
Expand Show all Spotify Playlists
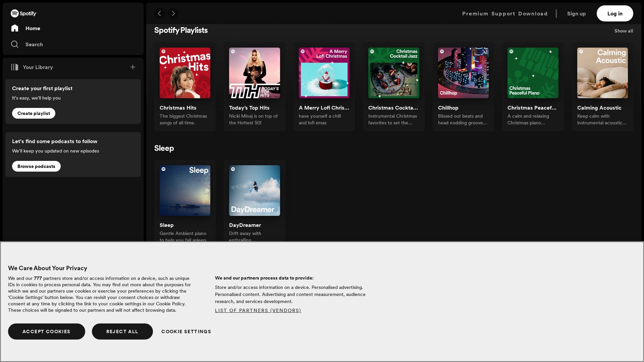point(624,31)
